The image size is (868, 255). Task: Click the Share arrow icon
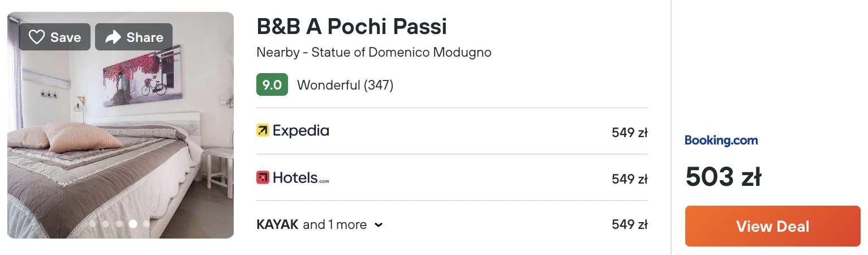(x=113, y=37)
